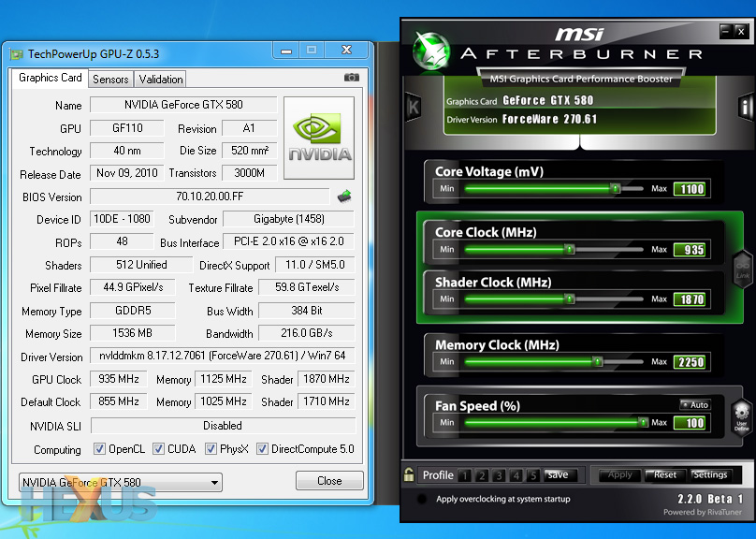756x539 pixels.
Task: Toggle the OpenCL checkbox
Action: 99,449
